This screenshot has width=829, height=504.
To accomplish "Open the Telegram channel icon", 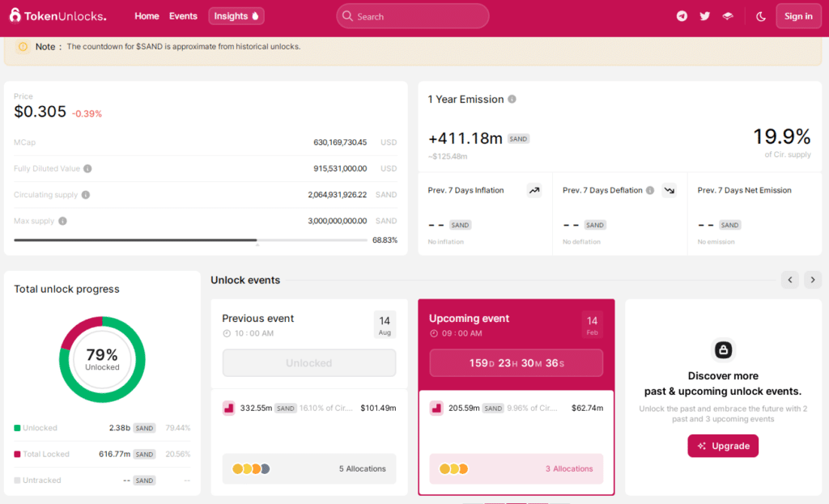I will [682, 16].
